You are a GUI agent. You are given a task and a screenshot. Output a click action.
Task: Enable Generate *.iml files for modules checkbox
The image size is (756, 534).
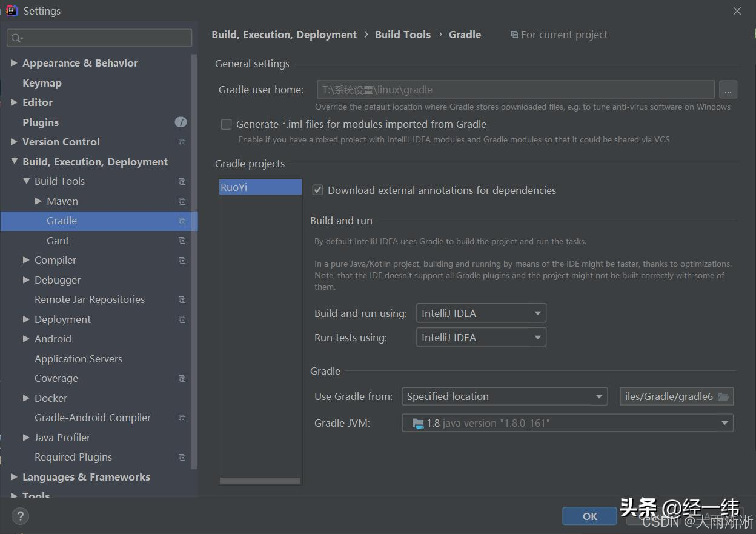pyautogui.click(x=226, y=124)
